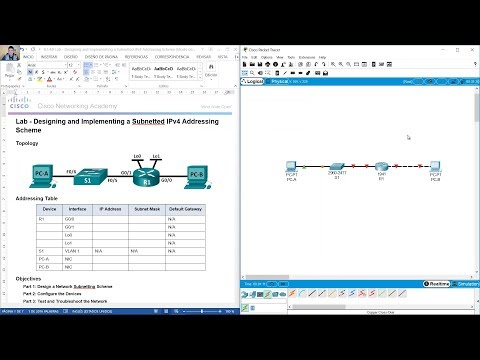
Task: Click the Word zoom slider
Action: pyautogui.click(x=202, y=311)
